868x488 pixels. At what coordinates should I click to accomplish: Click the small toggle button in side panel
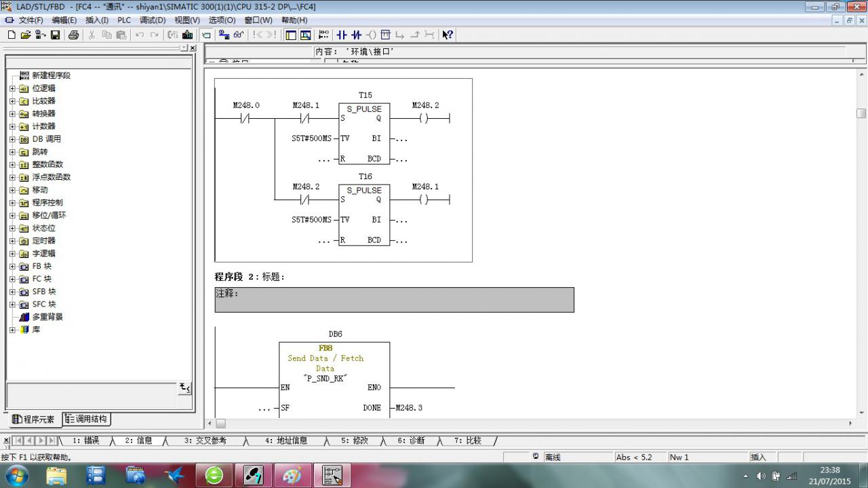(x=184, y=388)
